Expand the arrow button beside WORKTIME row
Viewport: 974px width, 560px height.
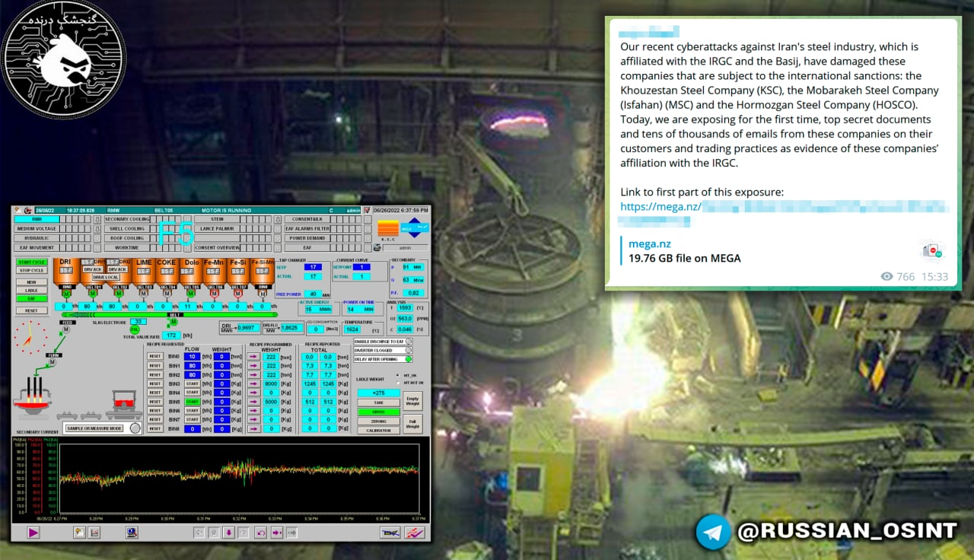pos(187,248)
